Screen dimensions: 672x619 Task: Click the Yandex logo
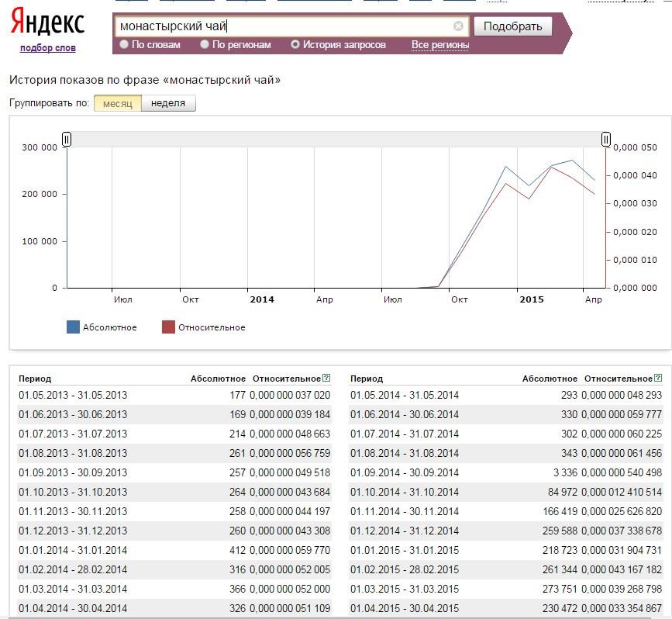tap(47, 22)
